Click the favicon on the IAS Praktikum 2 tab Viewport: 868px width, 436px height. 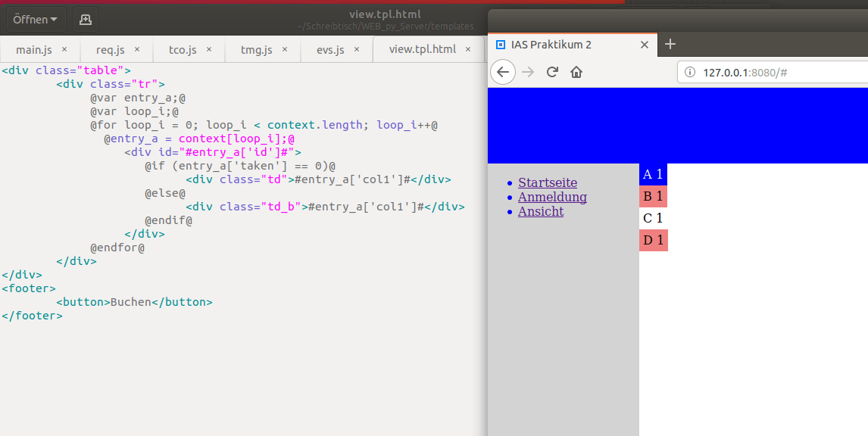(501, 45)
